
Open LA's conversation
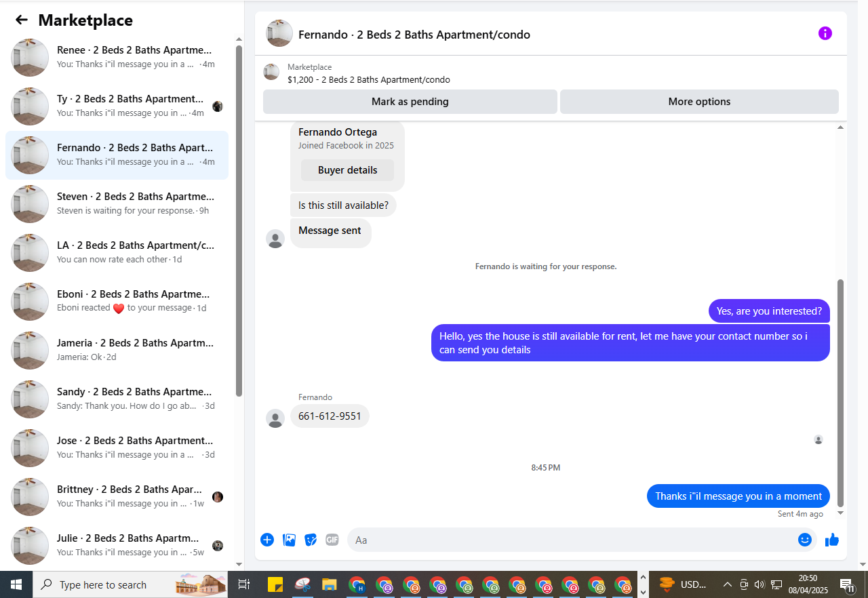pyautogui.click(x=117, y=253)
